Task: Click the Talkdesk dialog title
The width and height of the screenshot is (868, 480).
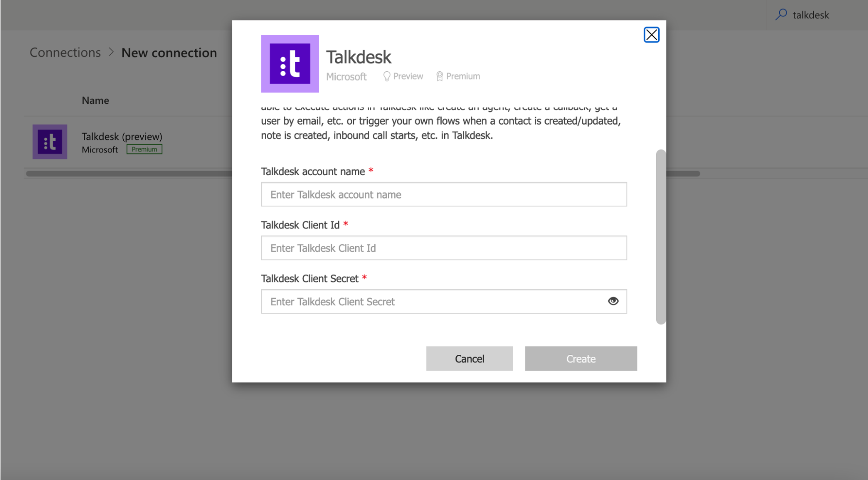Action: pos(359,57)
